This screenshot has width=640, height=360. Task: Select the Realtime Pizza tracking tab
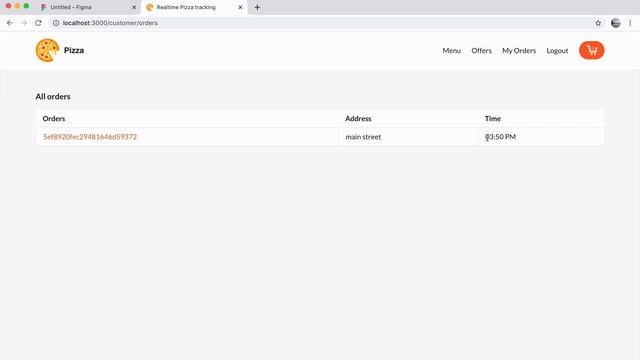[x=194, y=7]
